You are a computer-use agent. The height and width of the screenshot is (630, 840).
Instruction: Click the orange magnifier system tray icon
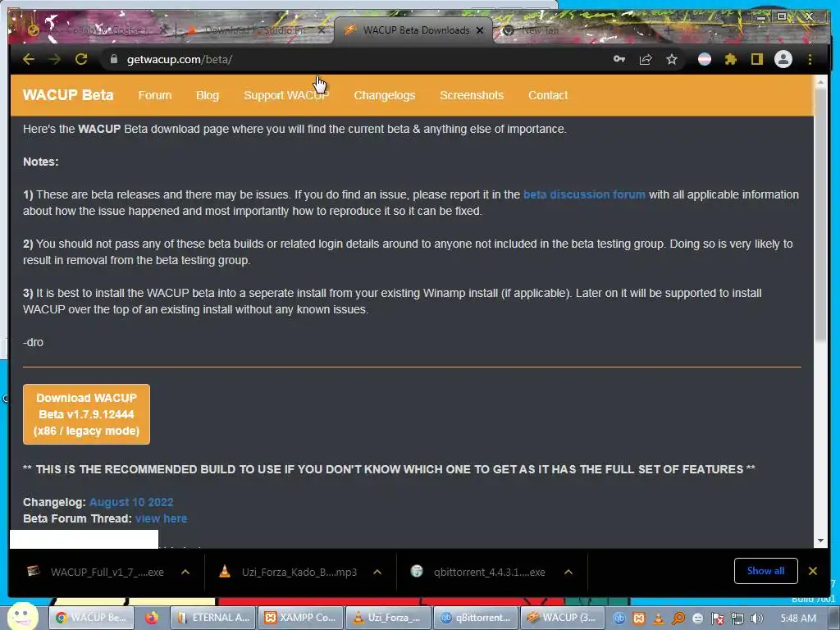(678, 619)
